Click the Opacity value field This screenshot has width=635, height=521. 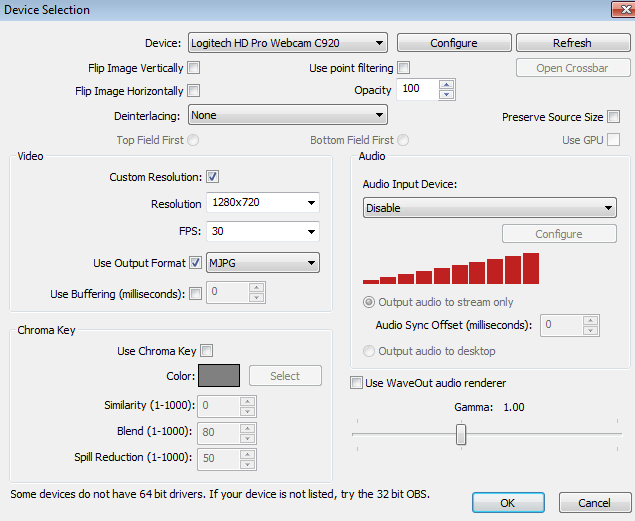tap(418, 89)
